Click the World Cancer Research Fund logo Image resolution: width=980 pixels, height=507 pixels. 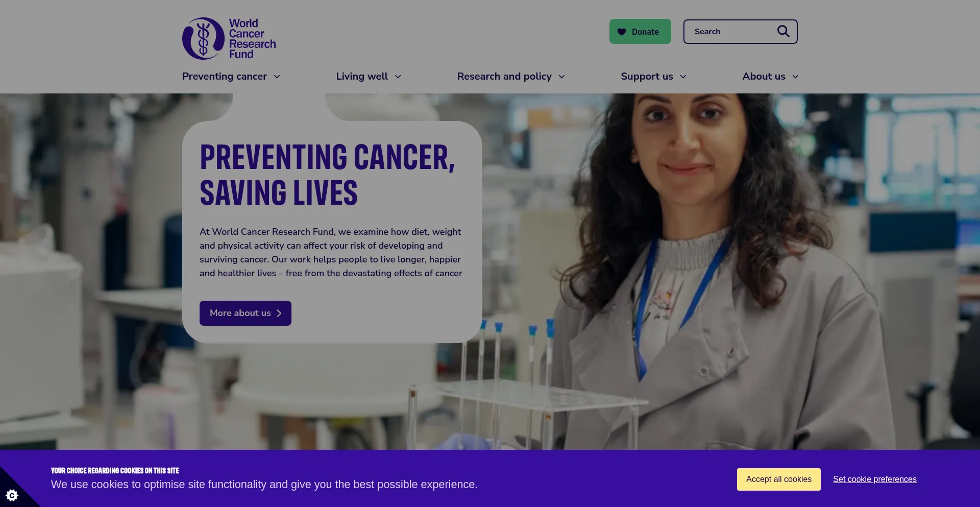pyautogui.click(x=229, y=38)
